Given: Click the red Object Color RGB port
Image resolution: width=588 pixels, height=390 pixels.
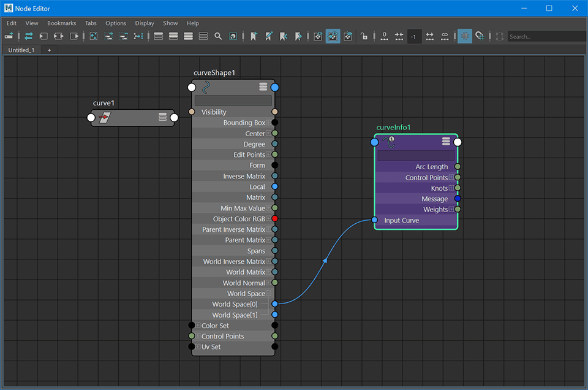Looking at the screenshot, I should (x=274, y=219).
